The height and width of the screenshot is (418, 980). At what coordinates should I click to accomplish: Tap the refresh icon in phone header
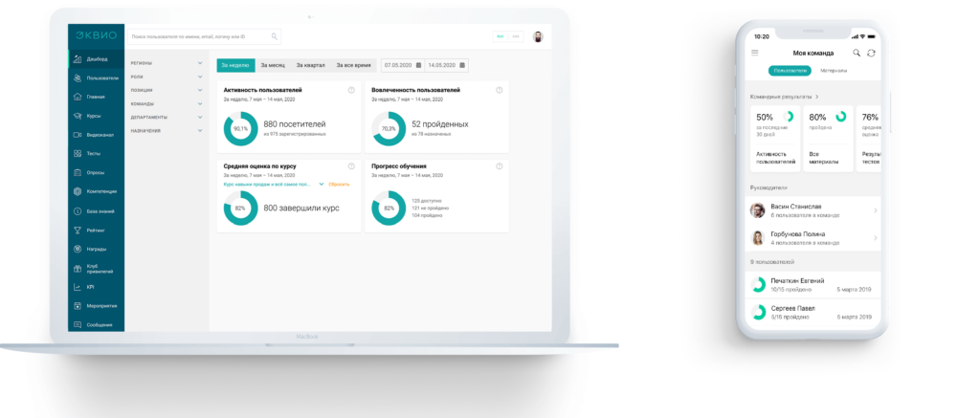tap(871, 54)
